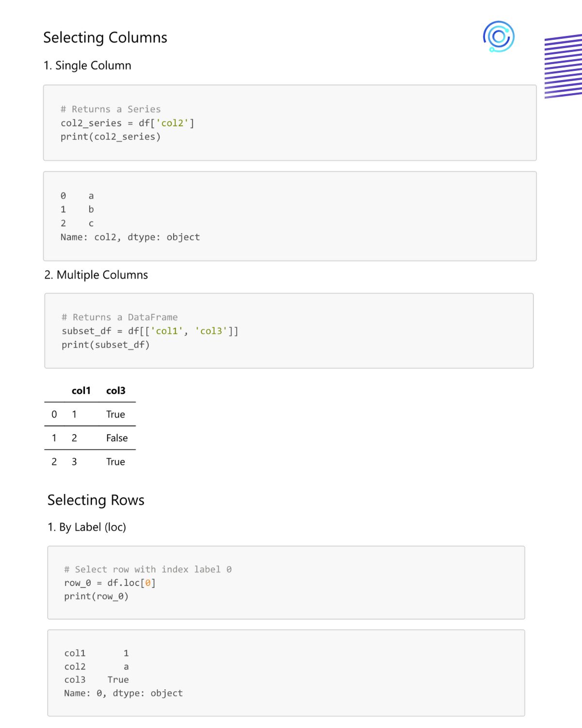
Task: Click the "Selecting Rows" heading
Action: pyautogui.click(x=96, y=500)
